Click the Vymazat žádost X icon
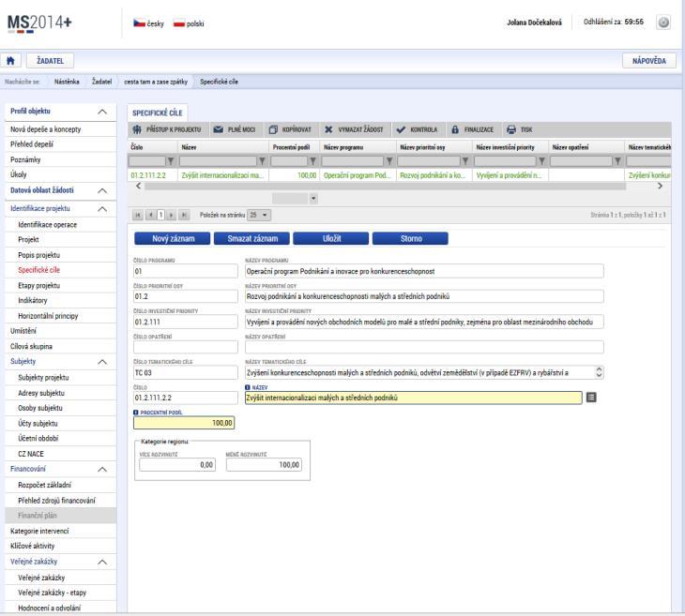Image resolution: width=685 pixels, height=616 pixels. tap(328, 129)
